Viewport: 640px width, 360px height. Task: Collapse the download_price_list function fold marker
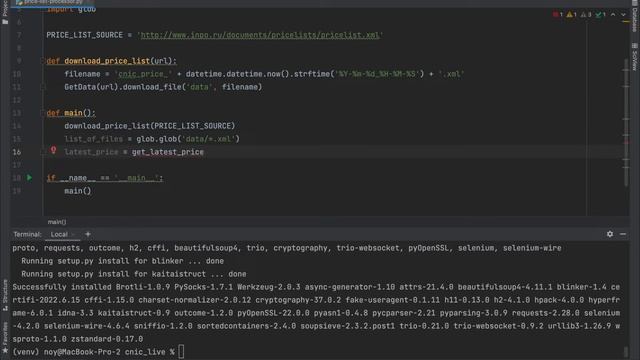click(x=43, y=61)
